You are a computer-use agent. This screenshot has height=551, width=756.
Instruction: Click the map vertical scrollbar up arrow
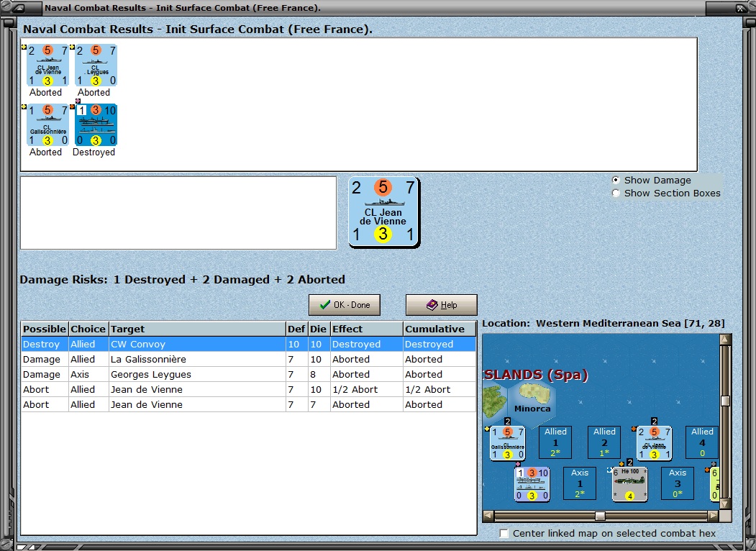click(724, 340)
